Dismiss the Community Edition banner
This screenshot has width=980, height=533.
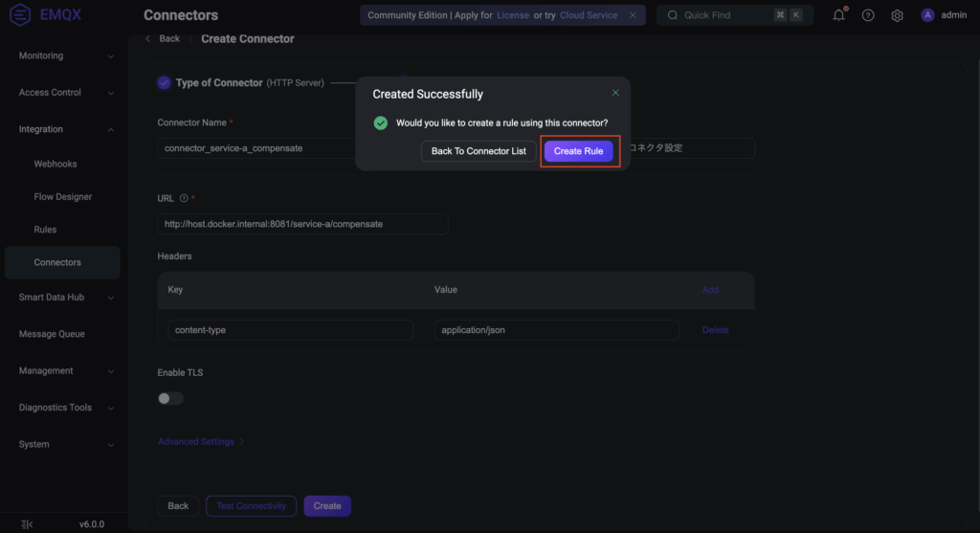pyautogui.click(x=633, y=15)
